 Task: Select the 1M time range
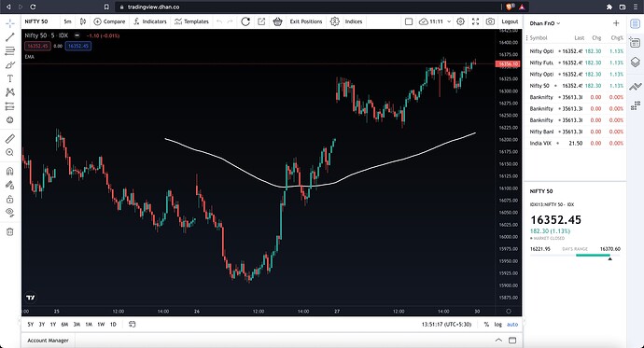[89, 324]
